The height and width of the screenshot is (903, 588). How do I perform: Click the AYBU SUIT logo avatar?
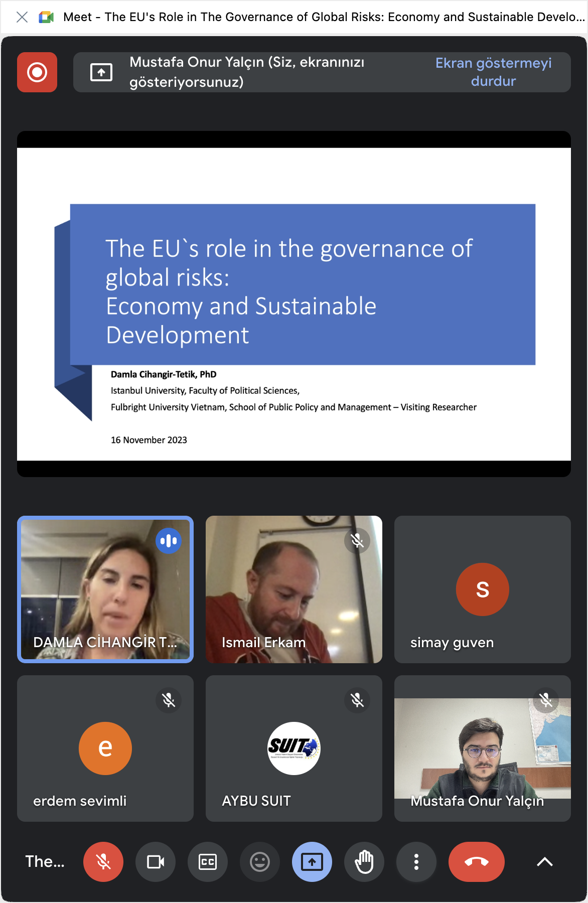click(294, 748)
